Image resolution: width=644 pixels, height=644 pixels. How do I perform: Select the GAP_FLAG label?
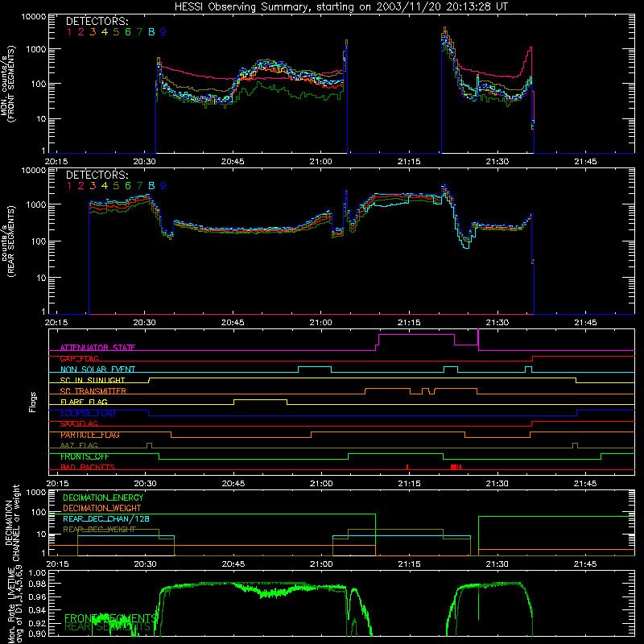[x=79, y=358]
